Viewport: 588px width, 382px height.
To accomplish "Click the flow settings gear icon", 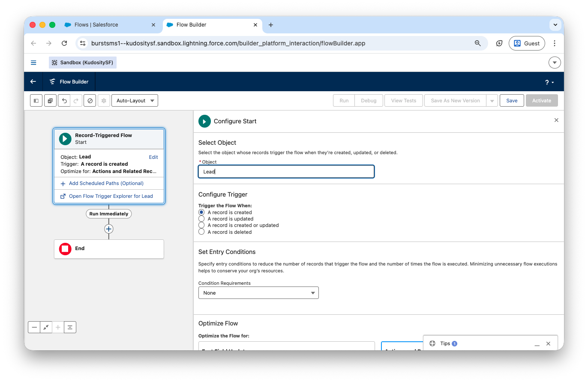I will [103, 101].
